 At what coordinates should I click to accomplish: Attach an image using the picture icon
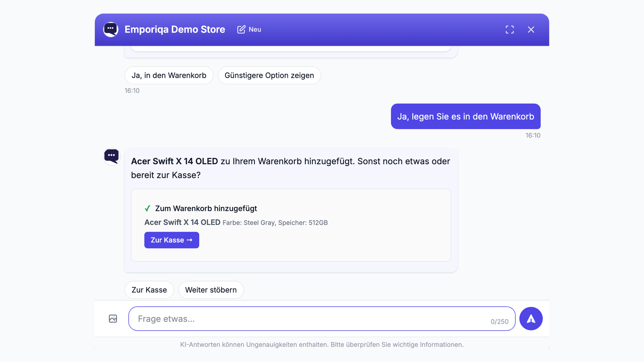tap(113, 319)
